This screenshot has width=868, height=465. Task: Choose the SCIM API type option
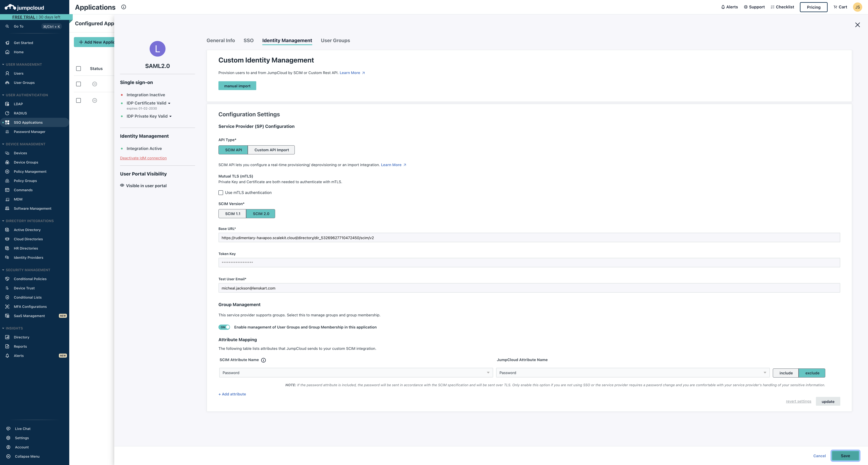tap(233, 150)
